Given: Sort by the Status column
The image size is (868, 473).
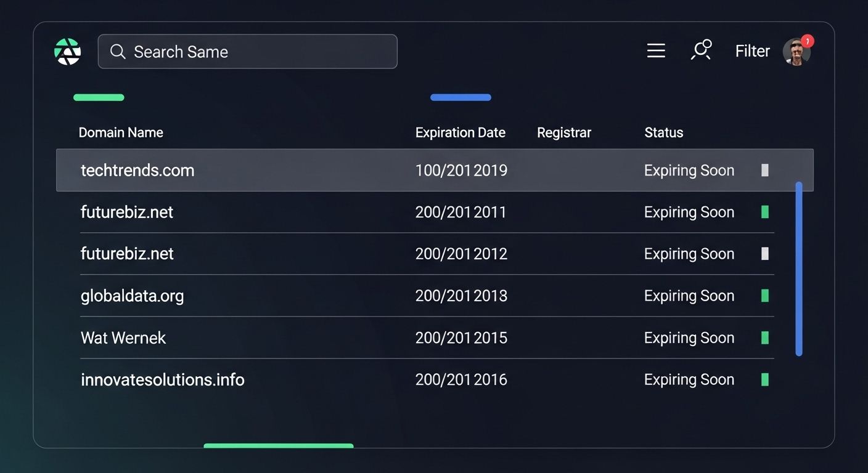Looking at the screenshot, I should [664, 132].
